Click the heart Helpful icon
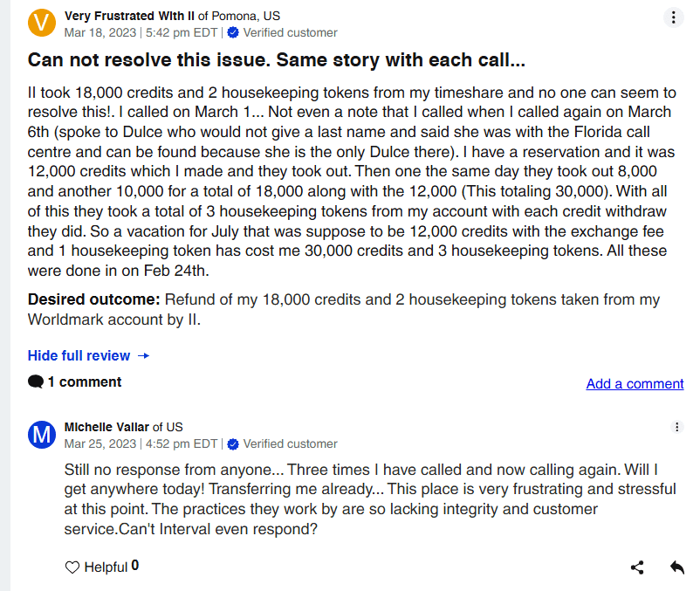The height and width of the screenshot is (591, 700). click(x=72, y=567)
